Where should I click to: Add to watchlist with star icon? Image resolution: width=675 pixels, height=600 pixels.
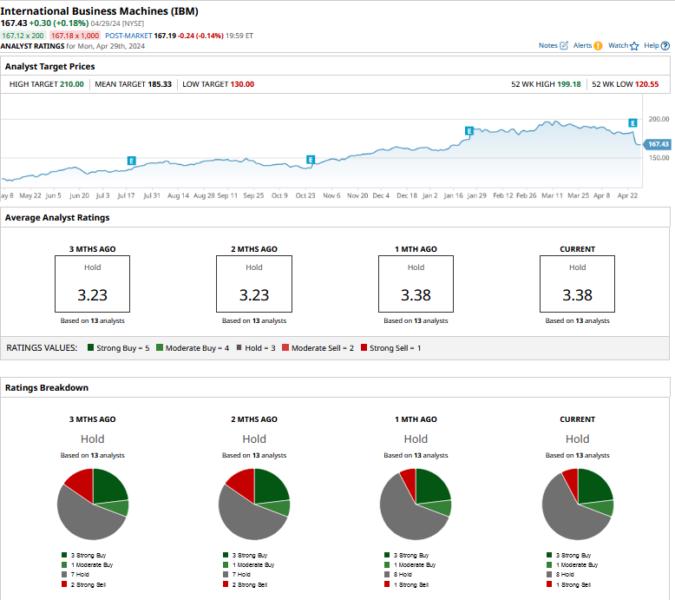click(634, 46)
